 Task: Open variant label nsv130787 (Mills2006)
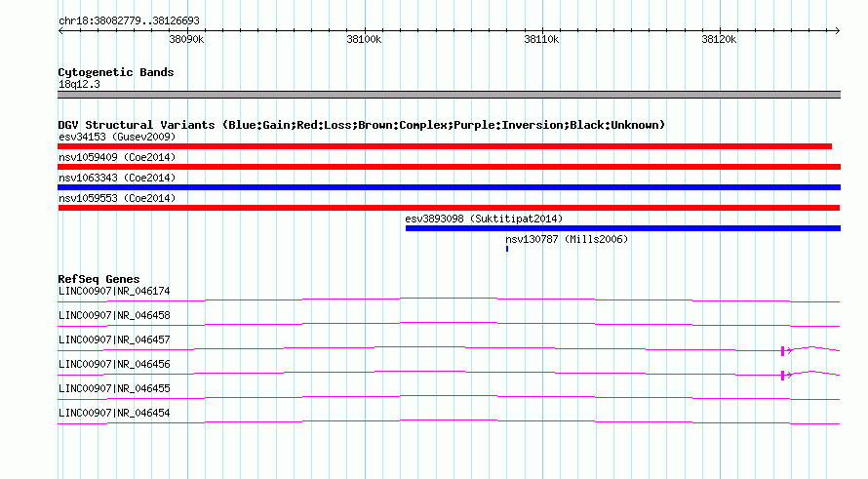(x=567, y=239)
